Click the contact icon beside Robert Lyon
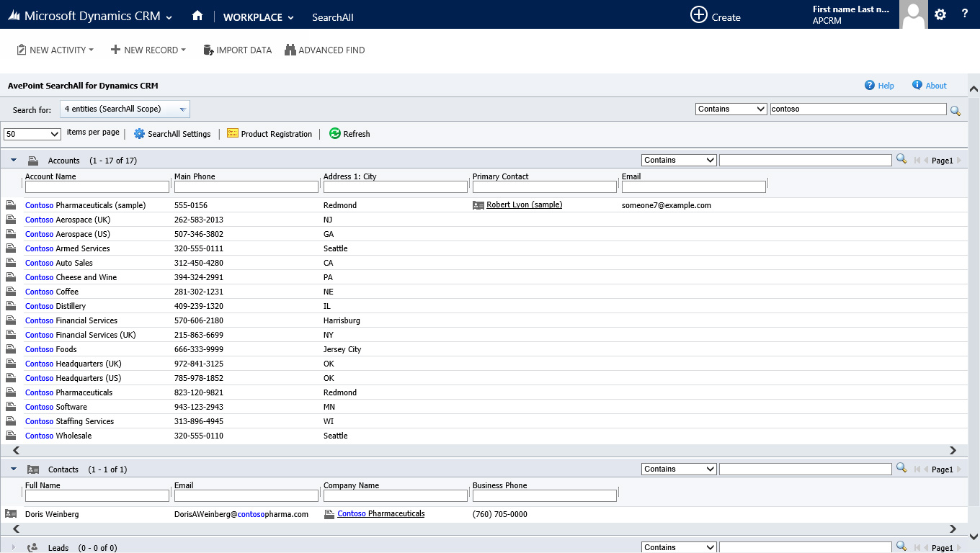Viewport: 980px width, 553px height. point(478,205)
